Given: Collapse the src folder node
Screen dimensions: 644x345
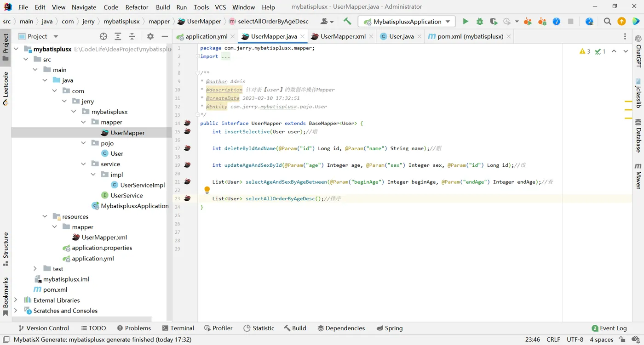Looking at the screenshot, I should 26,59.
